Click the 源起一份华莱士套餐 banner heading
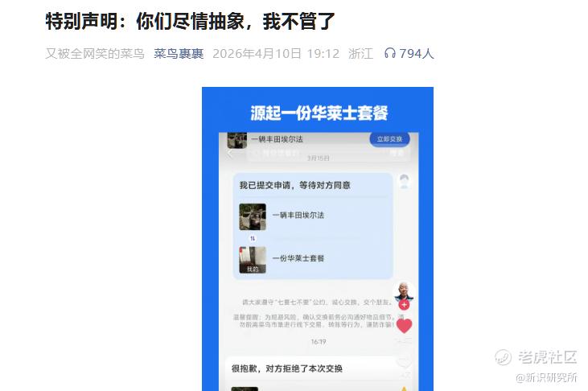The image size is (588, 391). point(319,113)
